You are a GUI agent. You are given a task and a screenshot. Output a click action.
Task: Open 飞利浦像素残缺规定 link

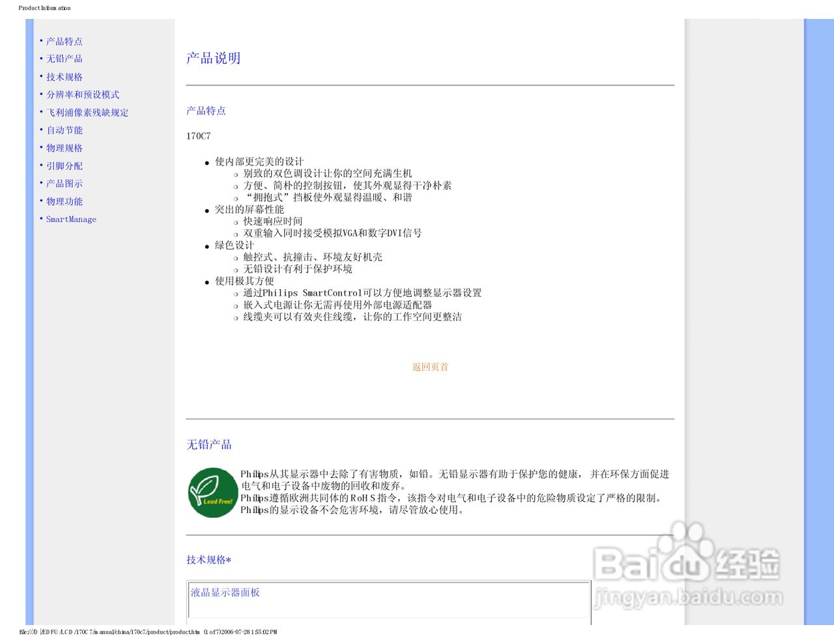(x=87, y=113)
